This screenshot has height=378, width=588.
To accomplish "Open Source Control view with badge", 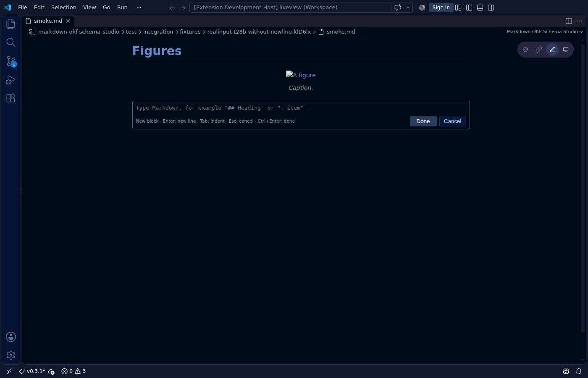I will (x=11, y=61).
